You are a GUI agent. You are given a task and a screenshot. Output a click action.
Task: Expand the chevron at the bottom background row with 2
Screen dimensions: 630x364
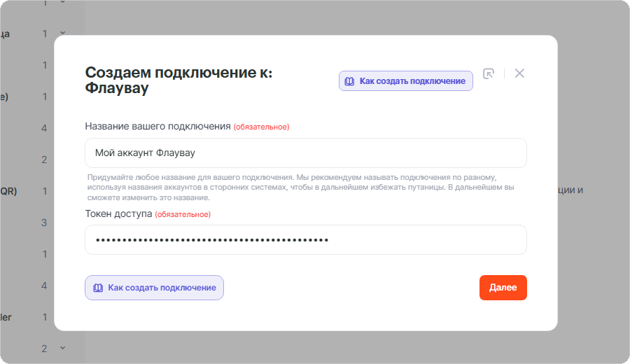click(63, 348)
